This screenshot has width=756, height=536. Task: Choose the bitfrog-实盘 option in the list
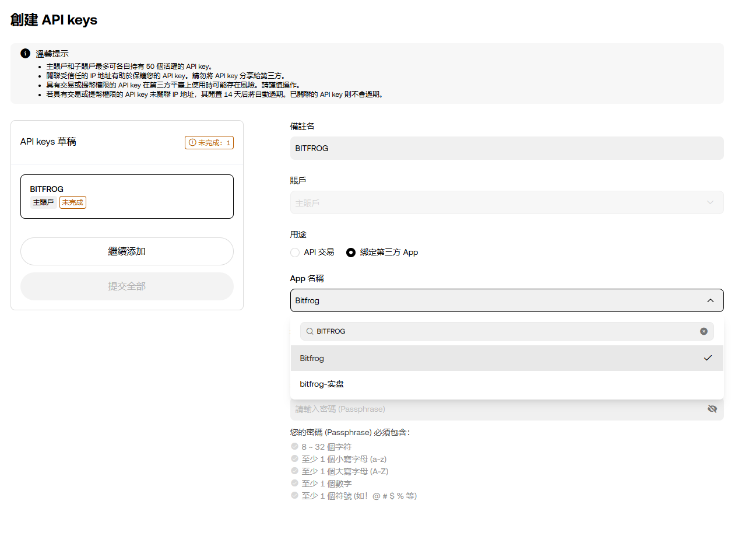[507, 384]
